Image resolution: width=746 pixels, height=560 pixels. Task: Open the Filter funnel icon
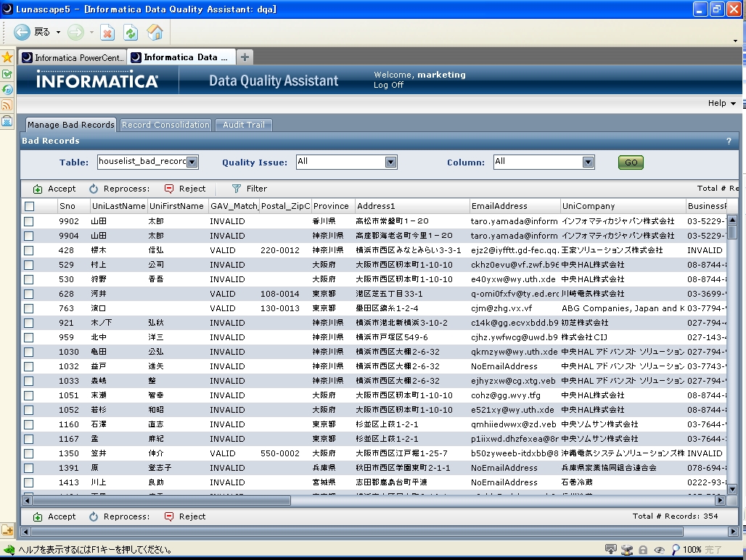(236, 189)
